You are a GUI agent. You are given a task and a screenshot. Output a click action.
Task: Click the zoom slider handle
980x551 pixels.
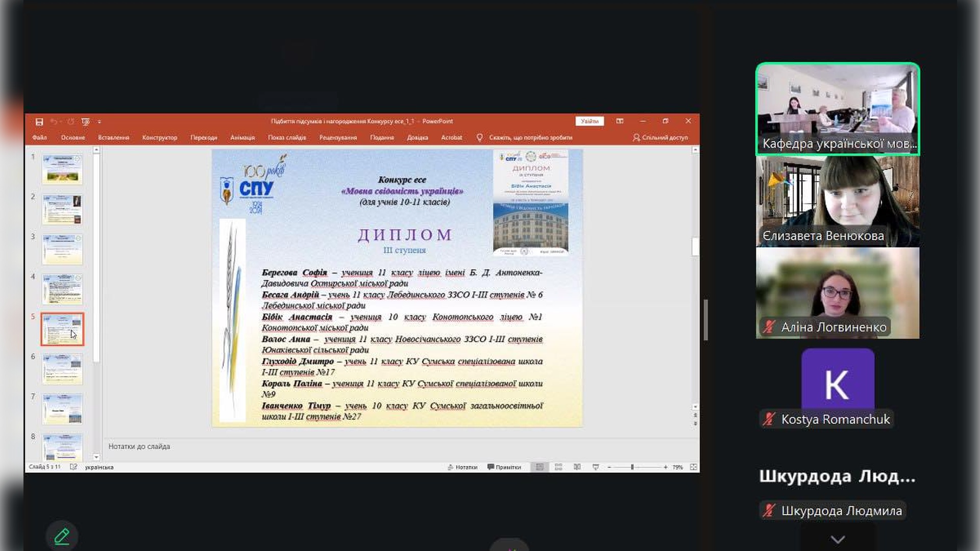[632, 467]
